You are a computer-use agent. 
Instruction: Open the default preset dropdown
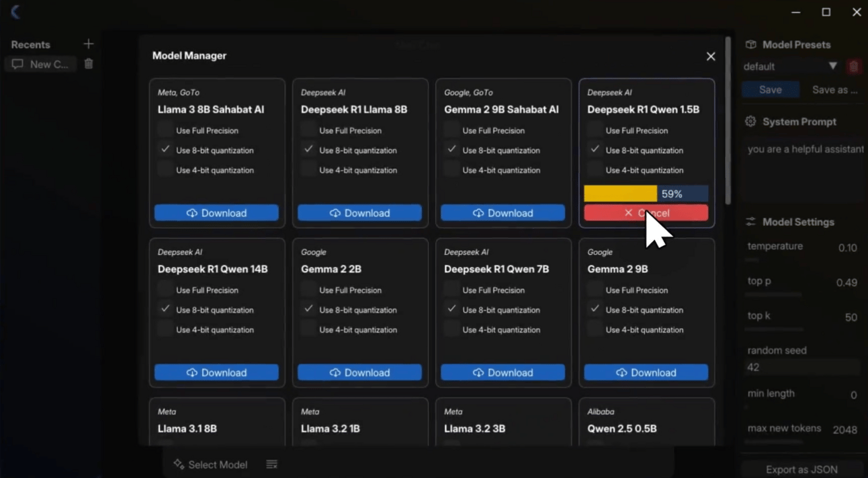click(x=791, y=67)
